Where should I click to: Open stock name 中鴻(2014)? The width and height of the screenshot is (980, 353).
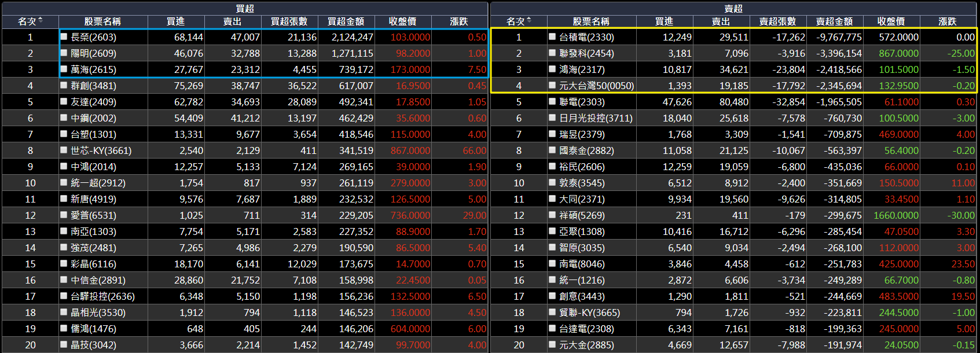[93, 167]
